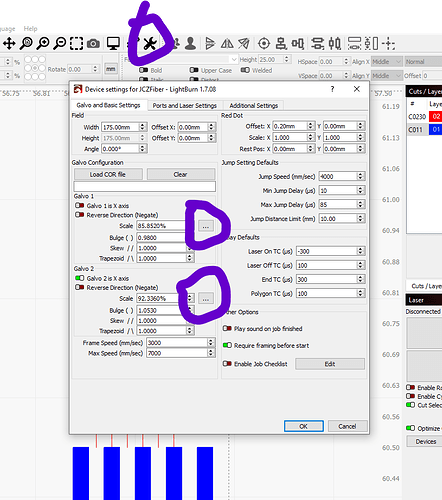442x500 pixels.
Task: Click the Mirror horizontally icon
Action: coord(227,43)
